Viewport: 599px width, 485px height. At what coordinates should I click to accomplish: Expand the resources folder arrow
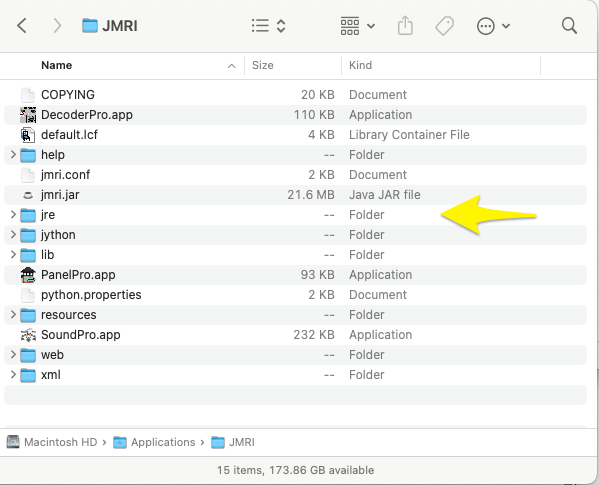coord(13,315)
